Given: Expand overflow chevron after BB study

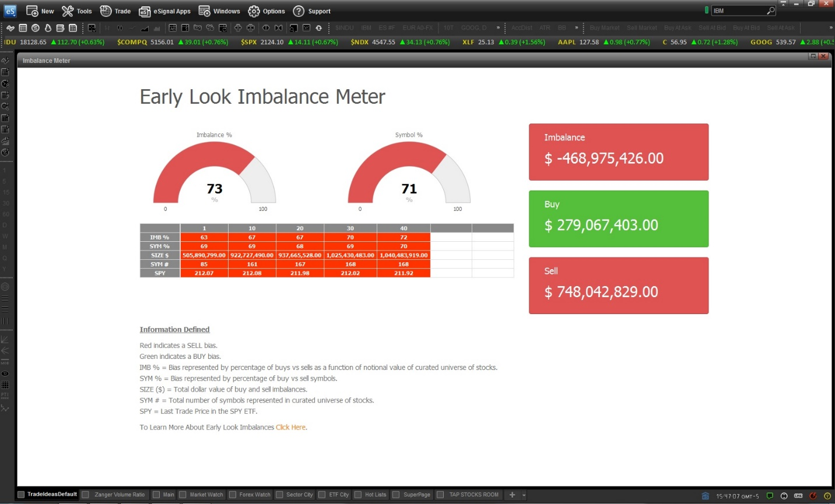Looking at the screenshot, I should [577, 27].
